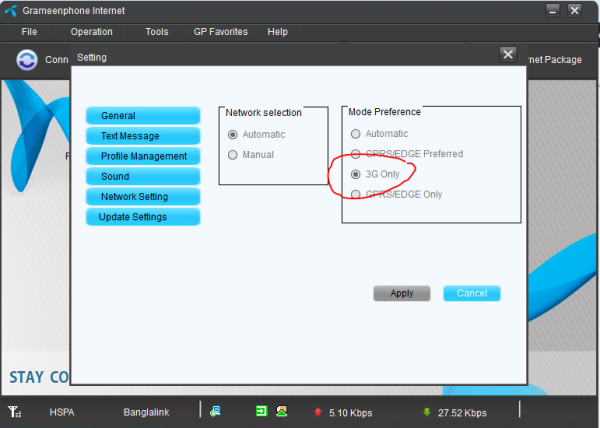Click the Network selection group label

coord(263,113)
